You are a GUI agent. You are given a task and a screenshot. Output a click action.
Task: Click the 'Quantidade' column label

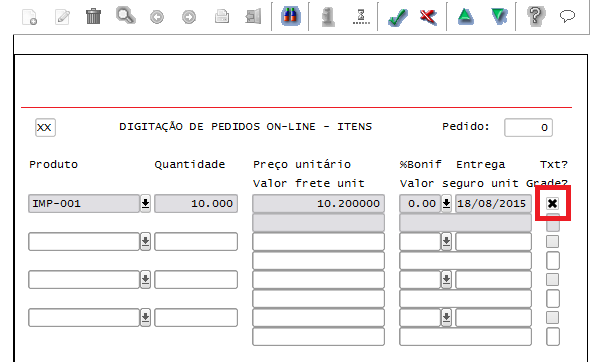[x=190, y=165]
